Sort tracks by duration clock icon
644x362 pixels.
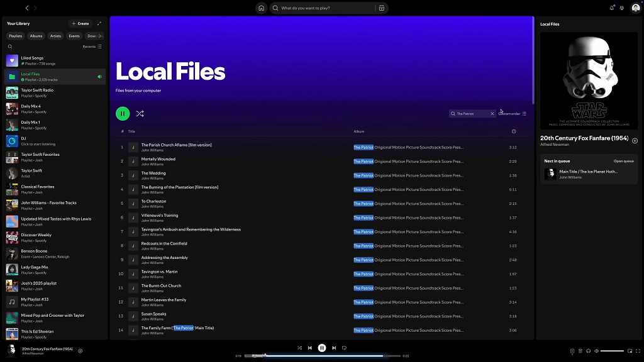click(514, 131)
